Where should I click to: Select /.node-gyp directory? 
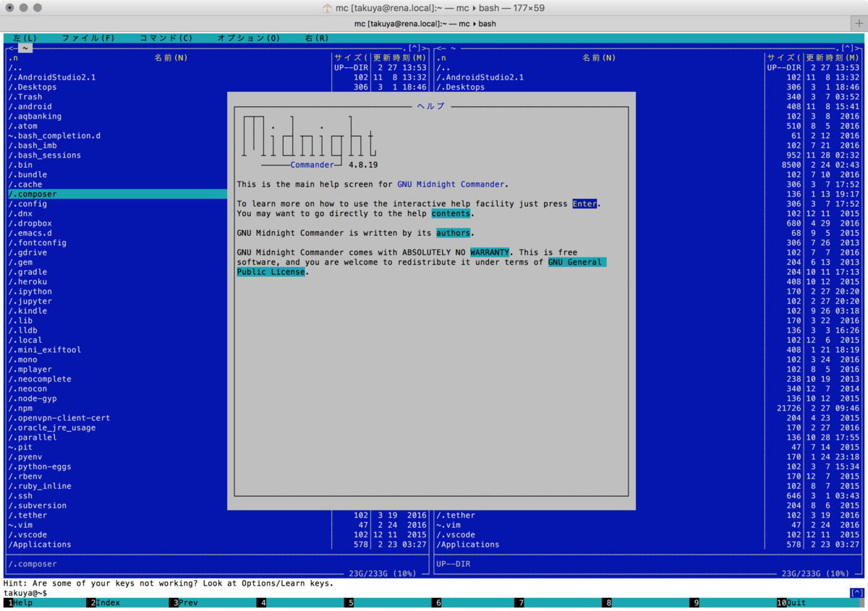[33, 399]
